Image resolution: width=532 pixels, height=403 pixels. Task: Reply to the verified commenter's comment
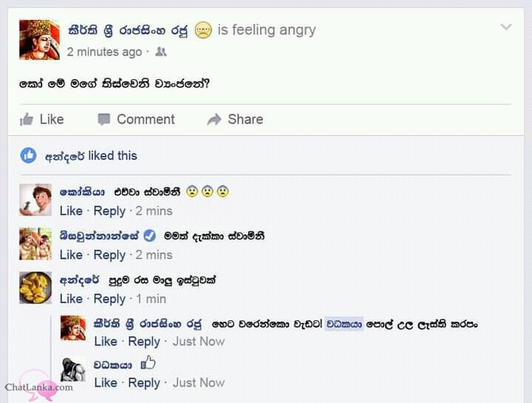click(x=109, y=255)
